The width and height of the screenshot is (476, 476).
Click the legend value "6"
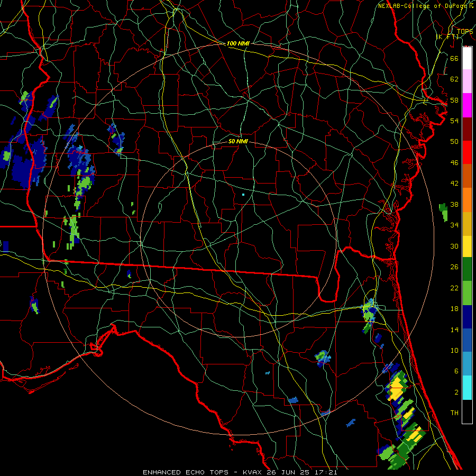coord(456,371)
